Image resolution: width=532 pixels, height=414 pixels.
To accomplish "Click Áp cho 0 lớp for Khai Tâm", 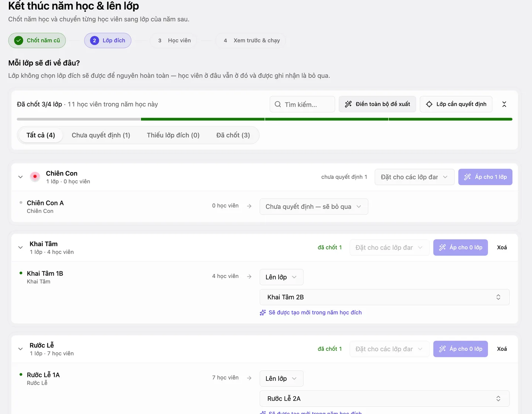I will (x=460, y=248).
